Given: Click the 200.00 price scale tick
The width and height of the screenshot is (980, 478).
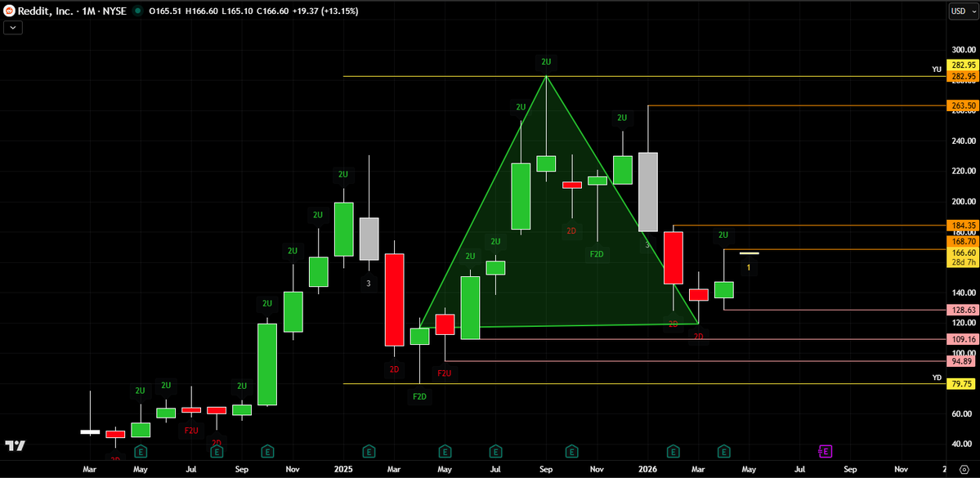Looking at the screenshot, I should click(962, 201).
